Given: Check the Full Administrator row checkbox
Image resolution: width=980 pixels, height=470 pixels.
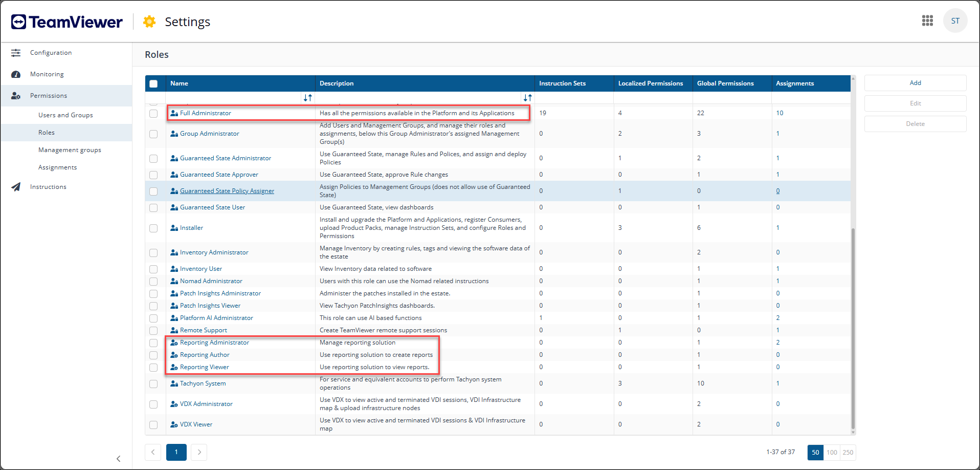Looking at the screenshot, I should 153,113.
